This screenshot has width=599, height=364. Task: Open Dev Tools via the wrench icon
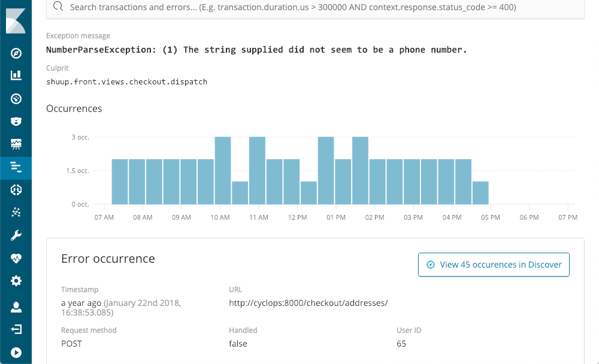[16, 235]
